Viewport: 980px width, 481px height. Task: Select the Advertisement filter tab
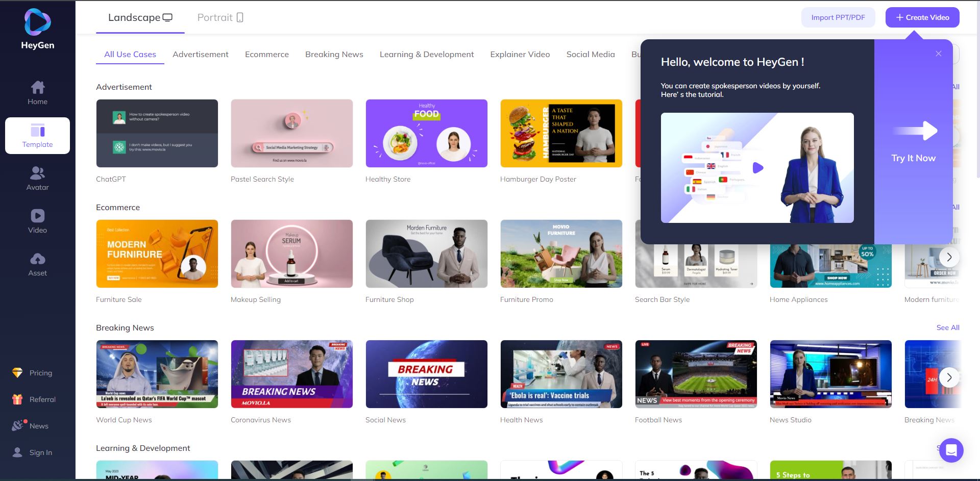(x=201, y=54)
